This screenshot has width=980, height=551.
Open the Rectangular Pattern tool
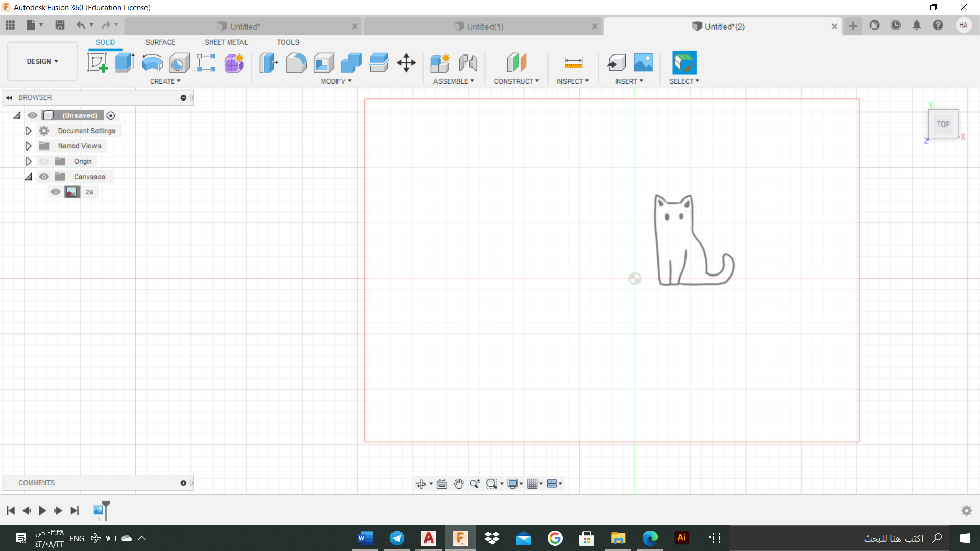[206, 63]
